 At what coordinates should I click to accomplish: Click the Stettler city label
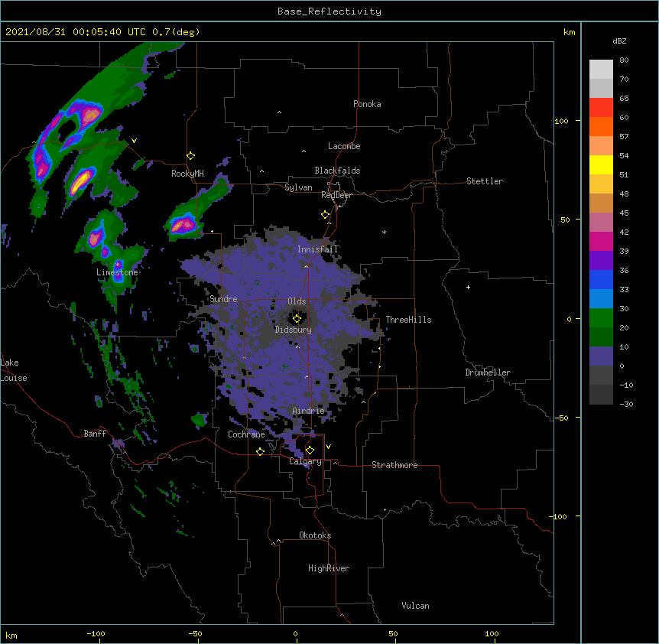point(485,181)
